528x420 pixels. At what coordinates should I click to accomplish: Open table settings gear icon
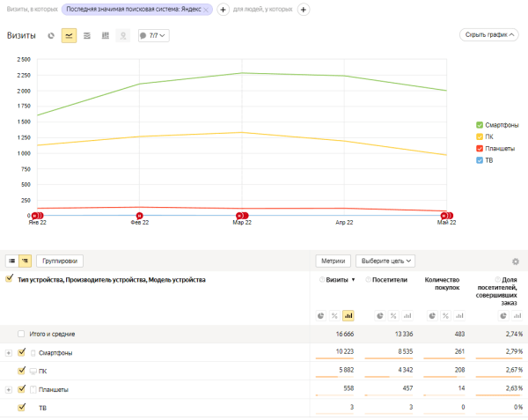(515, 262)
